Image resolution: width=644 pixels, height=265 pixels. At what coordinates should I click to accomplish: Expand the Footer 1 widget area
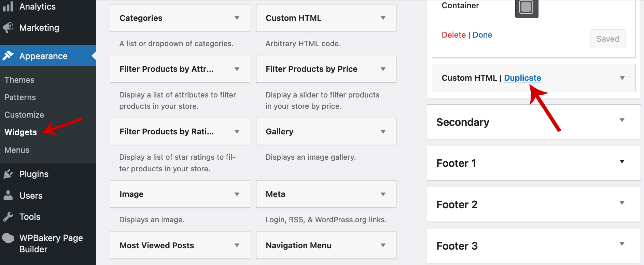622,162
